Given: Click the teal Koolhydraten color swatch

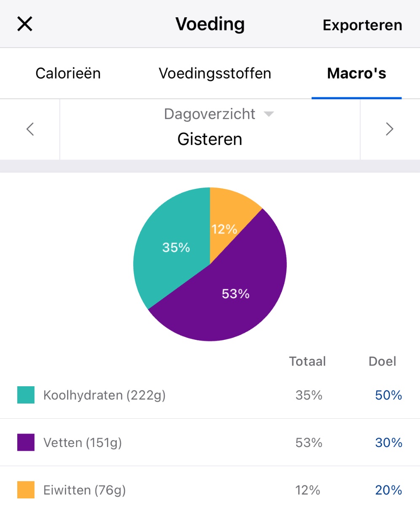Looking at the screenshot, I should coord(26,395).
